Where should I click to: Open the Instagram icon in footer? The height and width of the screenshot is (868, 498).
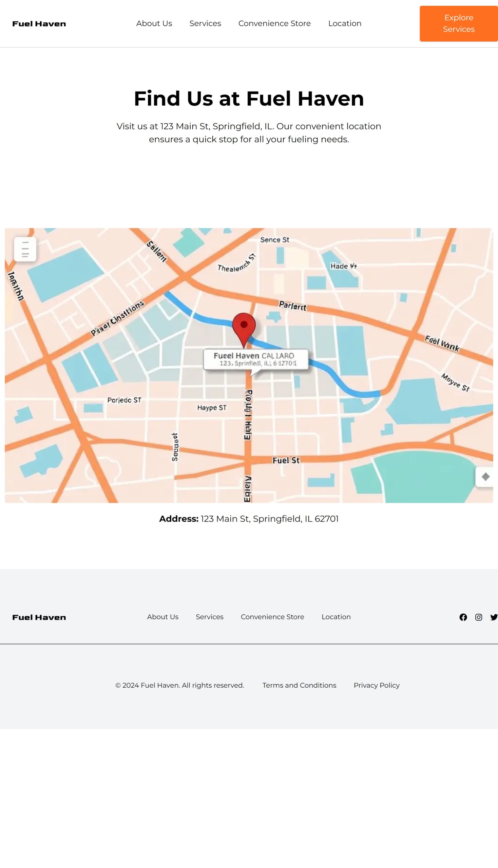479,617
